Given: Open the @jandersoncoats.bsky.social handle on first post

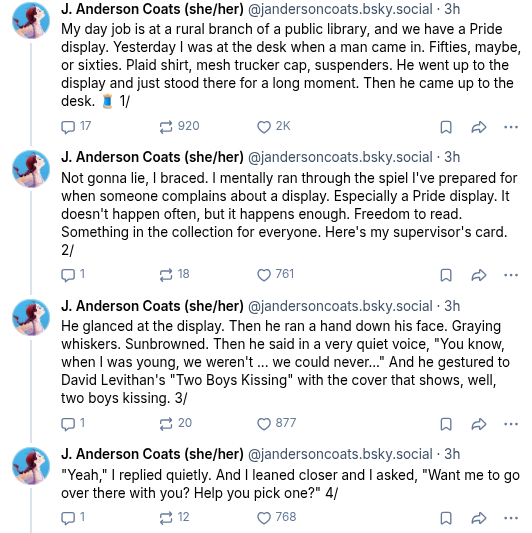Looking at the screenshot, I should coord(340,9).
